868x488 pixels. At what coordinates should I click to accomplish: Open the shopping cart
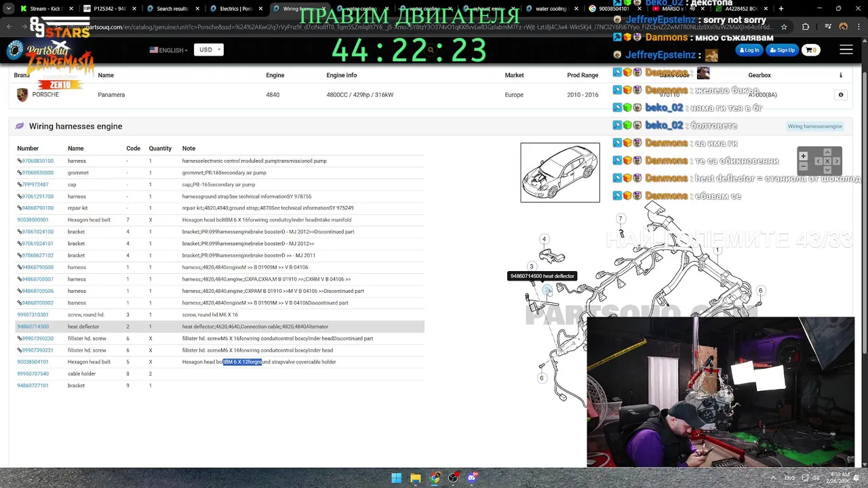[811, 50]
